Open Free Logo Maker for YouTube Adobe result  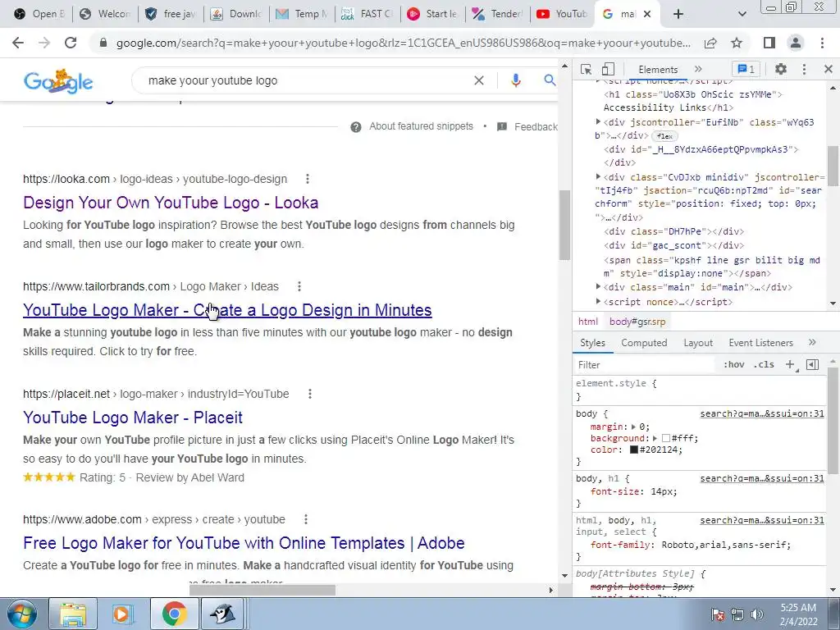point(244,543)
